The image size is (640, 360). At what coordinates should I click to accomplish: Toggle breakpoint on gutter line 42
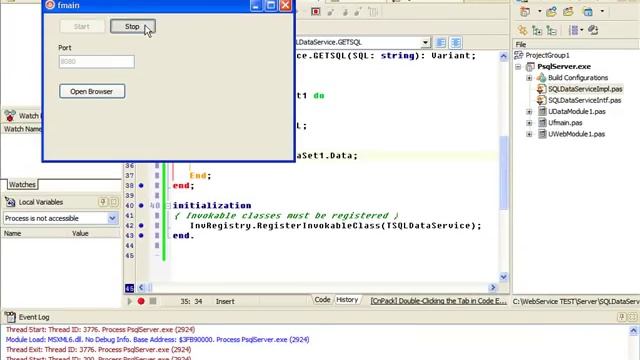(141, 225)
